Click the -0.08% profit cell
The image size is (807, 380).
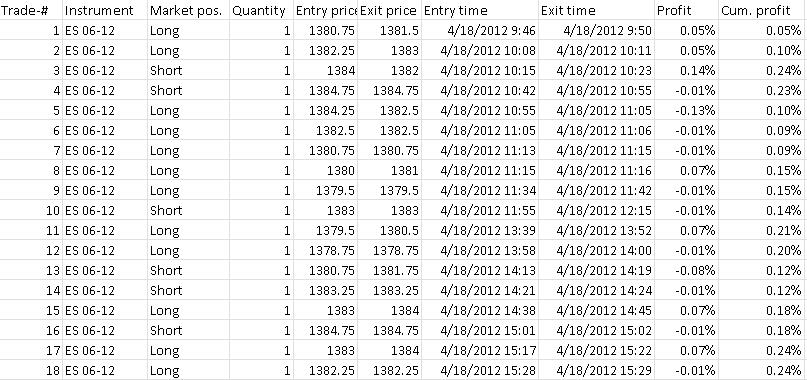point(687,270)
